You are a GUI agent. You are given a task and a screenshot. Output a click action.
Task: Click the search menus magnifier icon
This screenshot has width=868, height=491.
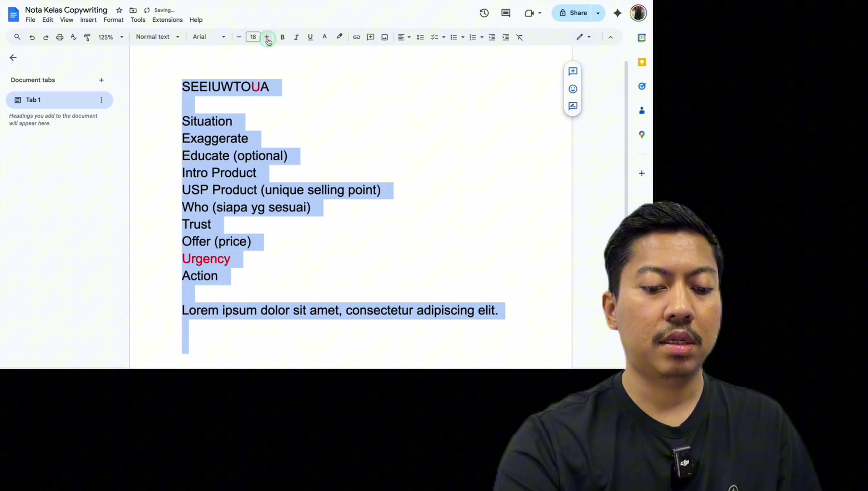pos(17,37)
